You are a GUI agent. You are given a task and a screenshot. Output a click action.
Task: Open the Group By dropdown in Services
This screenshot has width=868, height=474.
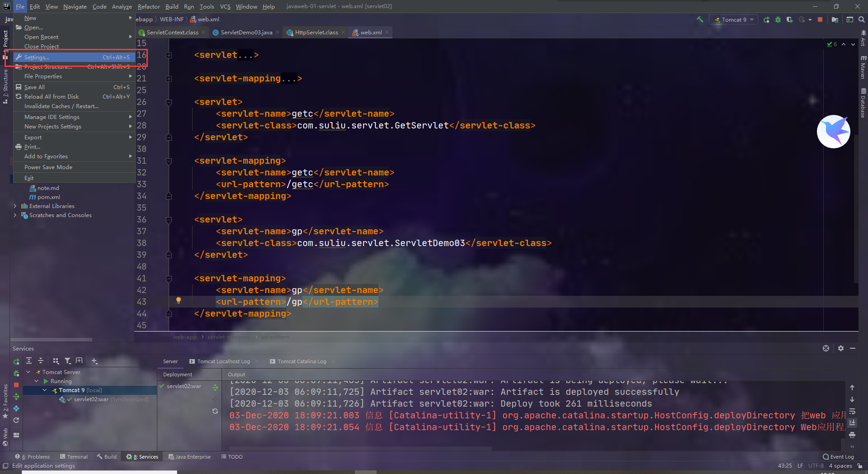click(56, 360)
